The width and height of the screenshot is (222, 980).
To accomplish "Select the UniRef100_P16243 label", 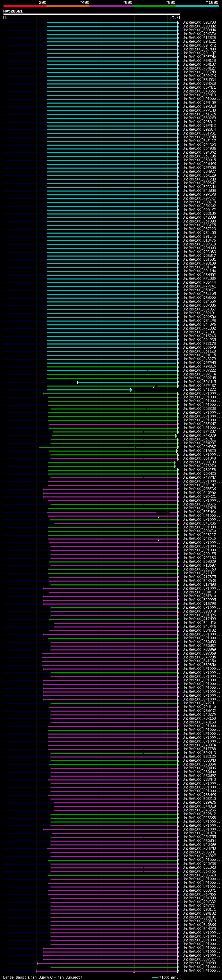I will pos(199,336).
